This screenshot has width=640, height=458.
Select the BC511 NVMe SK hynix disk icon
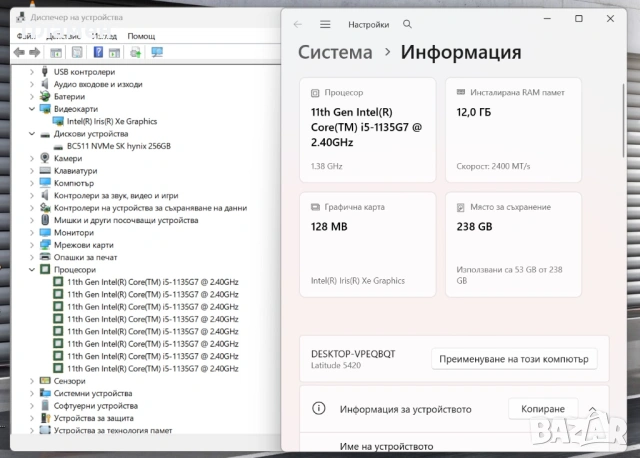tap(58, 146)
